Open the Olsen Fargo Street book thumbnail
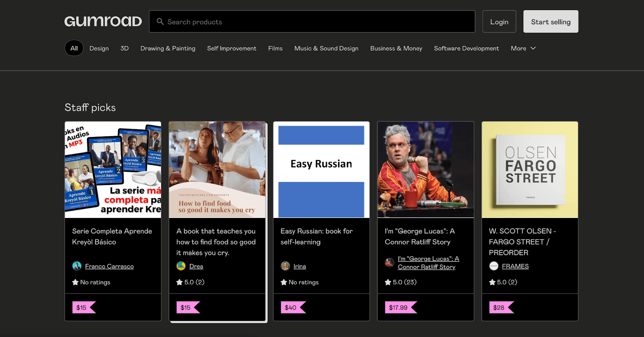Viewport: 644px width, 337px height. [530, 170]
